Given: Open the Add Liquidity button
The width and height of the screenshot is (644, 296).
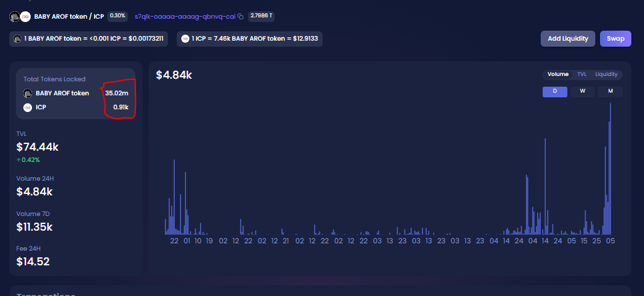Looking at the screenshot, I should [x=567, y=39].
